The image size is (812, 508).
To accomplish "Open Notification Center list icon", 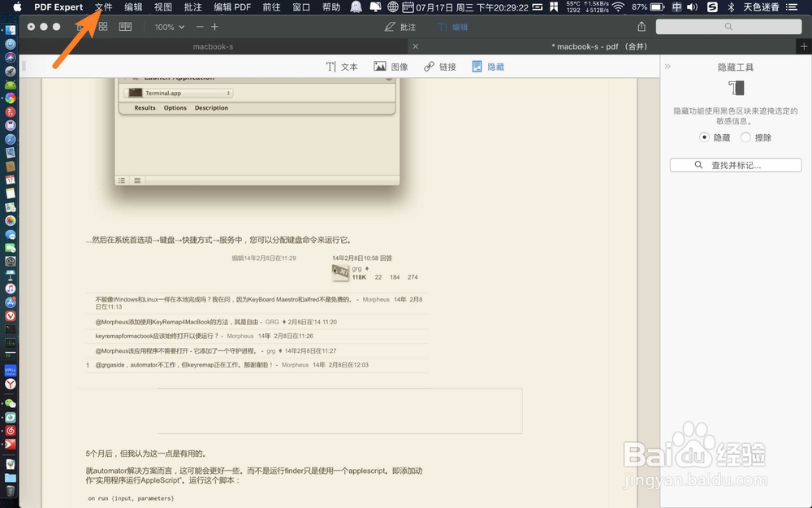I will point(792,7).
